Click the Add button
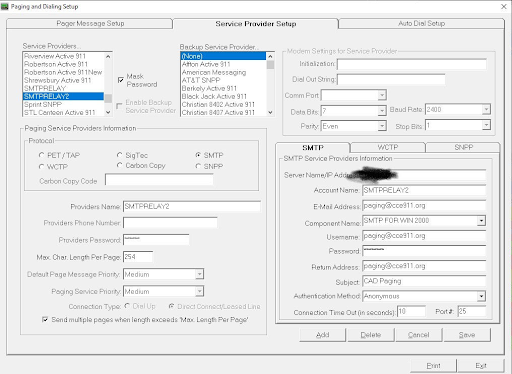 click(x=322, y=335)
